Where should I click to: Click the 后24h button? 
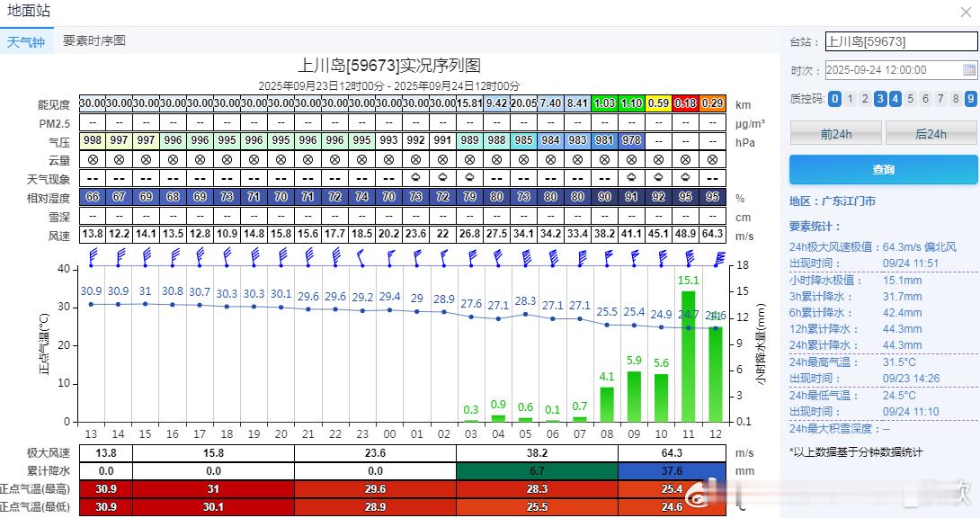[x=931, y=134]
